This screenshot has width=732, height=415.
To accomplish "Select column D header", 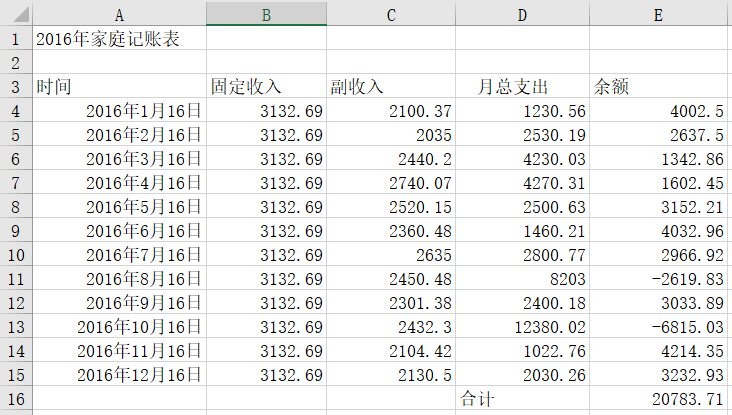I will point(522,14).
